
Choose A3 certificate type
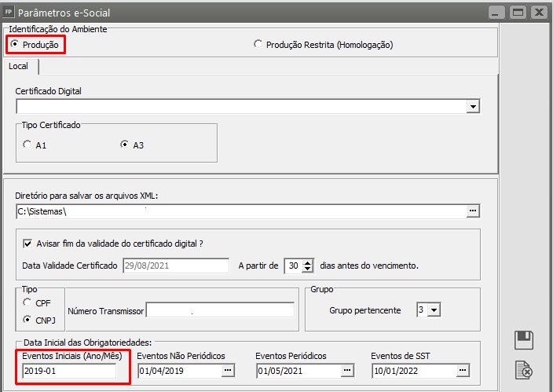[x=123, y=145]
